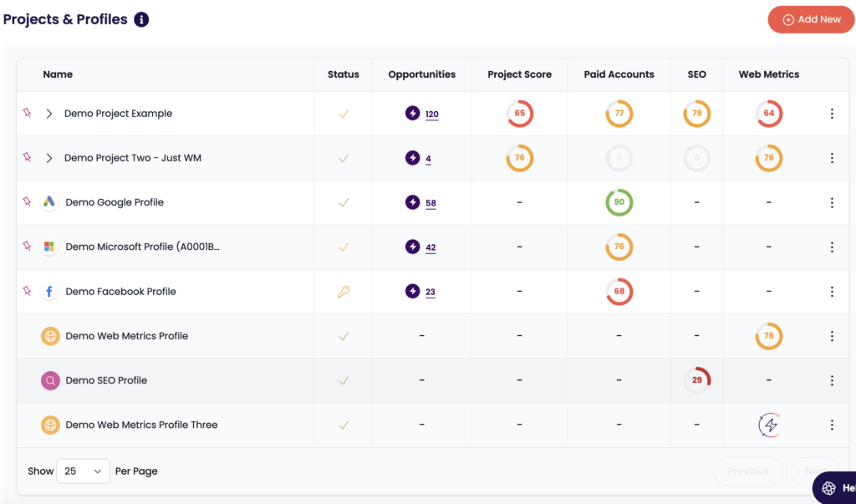The width and height of the screenshot is (856, 504).
Task: Click the Facebook icon for Demo Facebook Profile
Action: [49, 292]
